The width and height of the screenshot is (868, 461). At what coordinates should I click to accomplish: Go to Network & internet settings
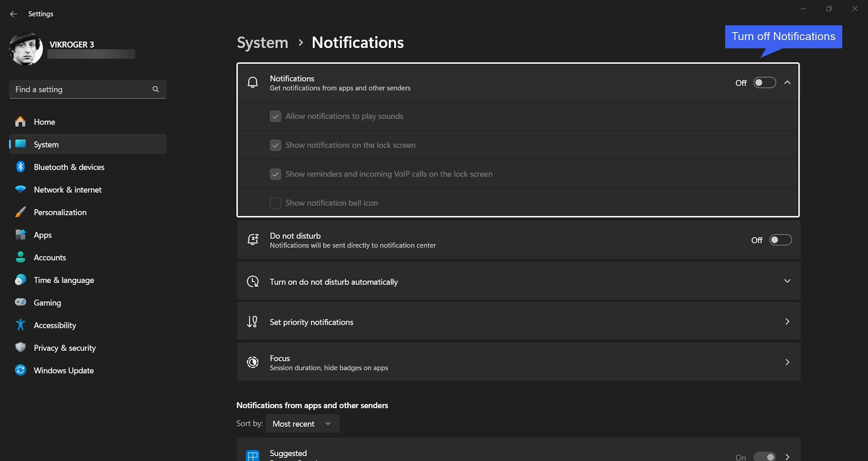pyautogui.click(x=67, y=190)
